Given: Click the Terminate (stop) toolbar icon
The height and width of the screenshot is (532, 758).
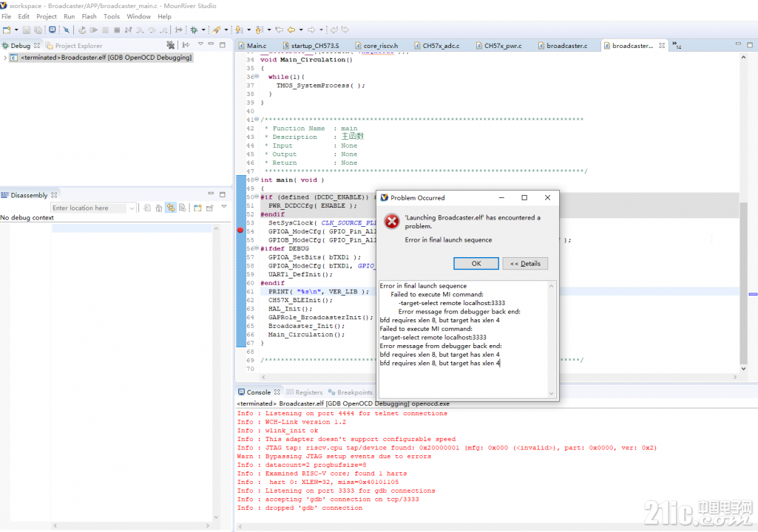Looking at the screenshot, I should (117, 30).
